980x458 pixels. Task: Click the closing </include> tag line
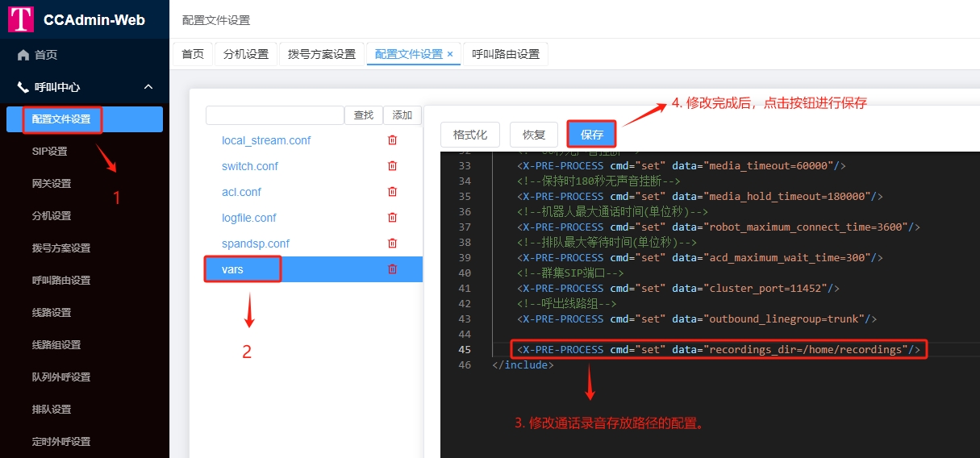pyautogui.click(x=523, y=364)
